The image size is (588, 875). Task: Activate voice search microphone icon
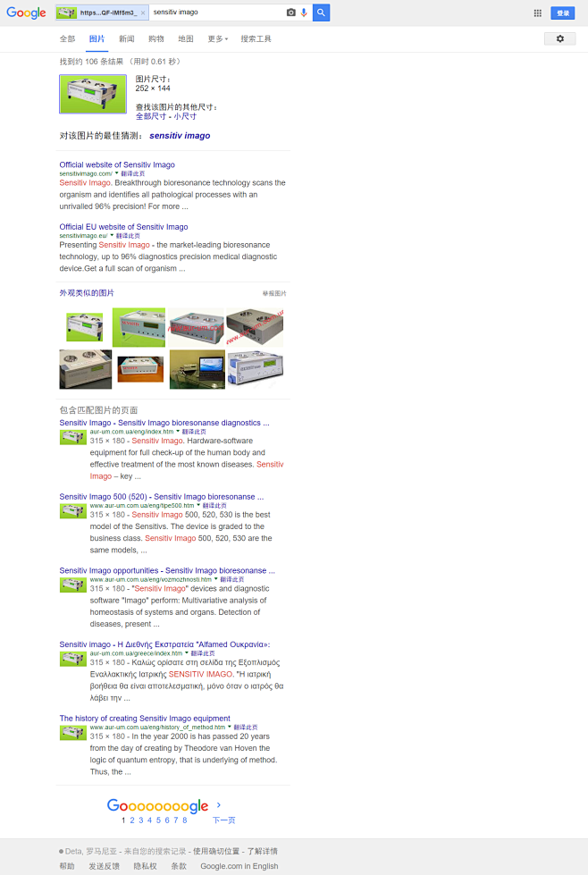coord(304,13)
